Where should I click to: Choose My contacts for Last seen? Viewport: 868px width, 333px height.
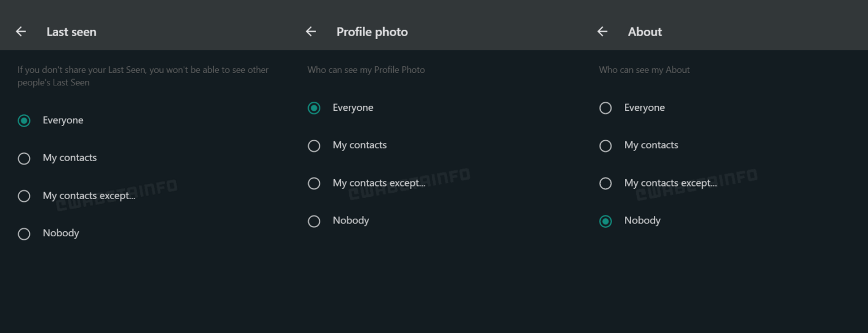[24, 158]
